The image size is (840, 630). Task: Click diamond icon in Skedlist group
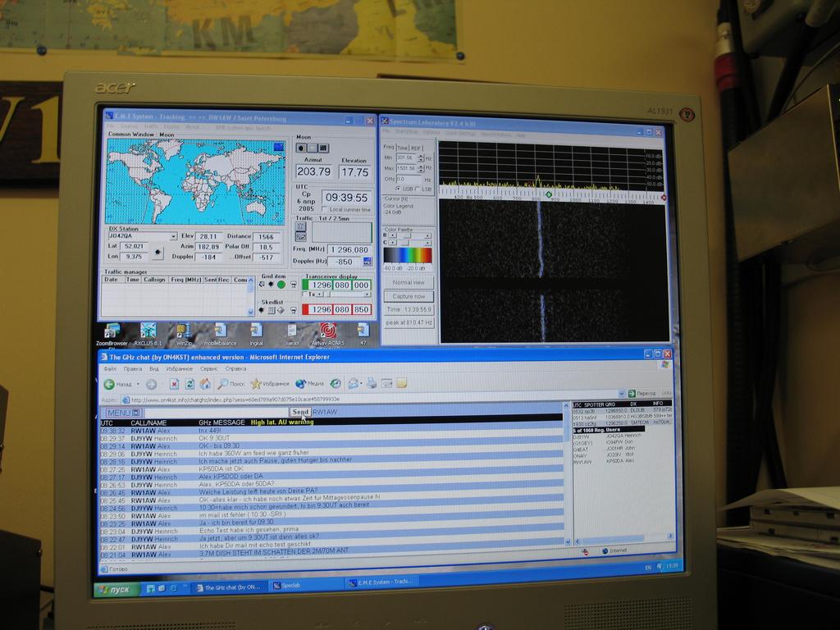pyautogui.click(x=281, y=310)
